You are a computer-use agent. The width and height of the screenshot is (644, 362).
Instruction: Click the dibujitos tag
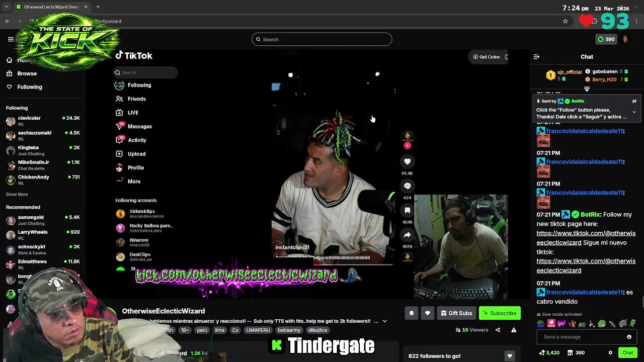pyautogui.click(x=317, y=330)
